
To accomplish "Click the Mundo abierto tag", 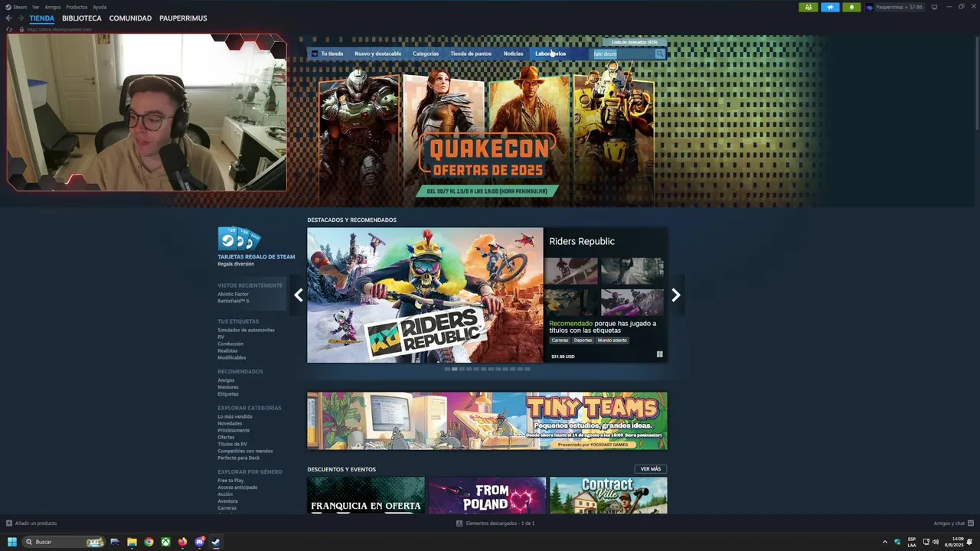I will 612,341.
